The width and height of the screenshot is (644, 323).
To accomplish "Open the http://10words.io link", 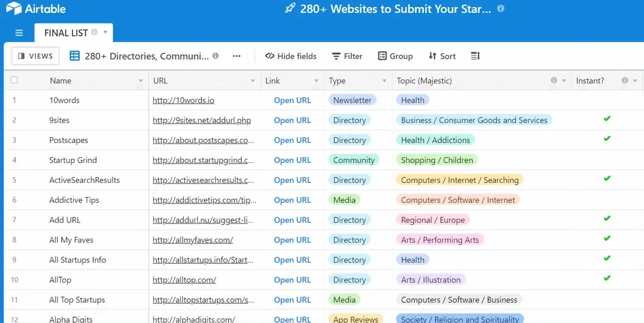I will tap(184, 100).
